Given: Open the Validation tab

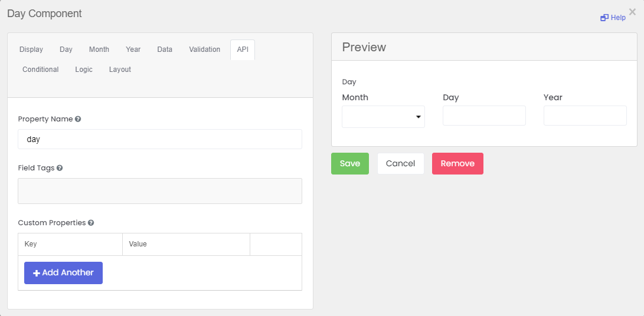Looking at the screenshot, I should click(x=205, y=50).
